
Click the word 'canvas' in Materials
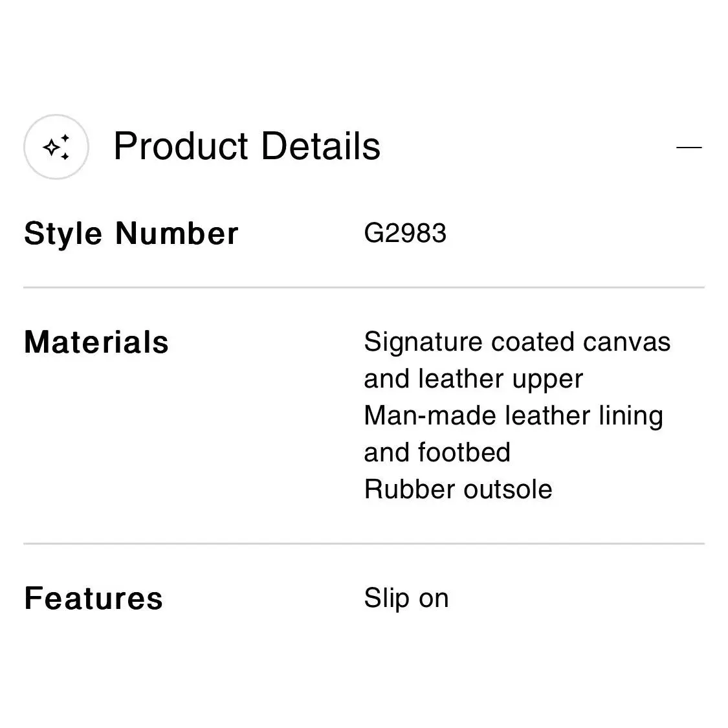pos(627,342)
